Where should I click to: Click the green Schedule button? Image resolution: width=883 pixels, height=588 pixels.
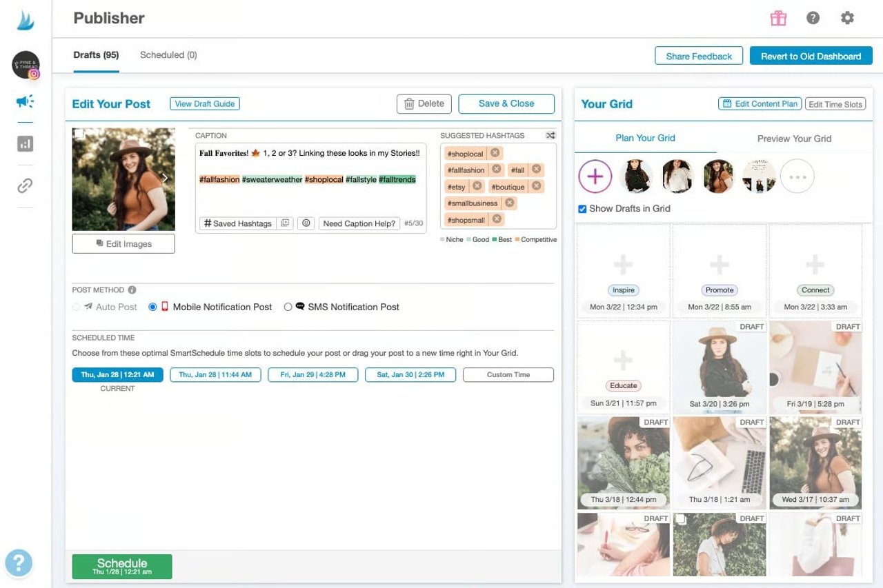[122, 566]
